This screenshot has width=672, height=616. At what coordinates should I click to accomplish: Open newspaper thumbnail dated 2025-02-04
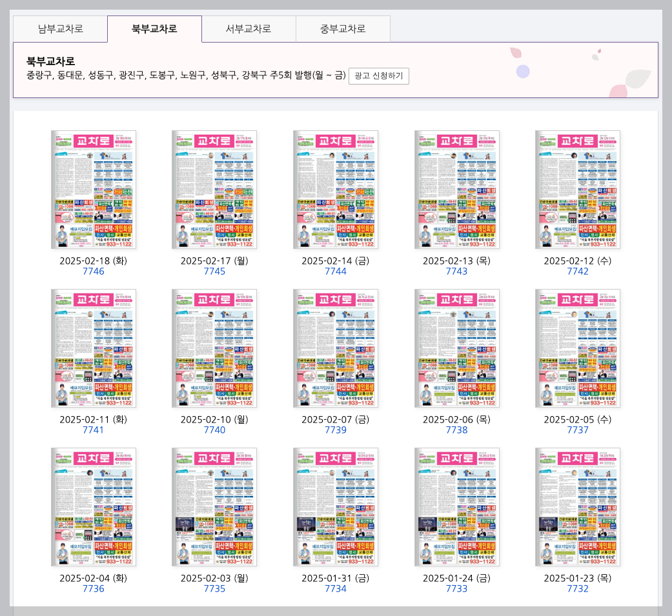tap(94, 507)
